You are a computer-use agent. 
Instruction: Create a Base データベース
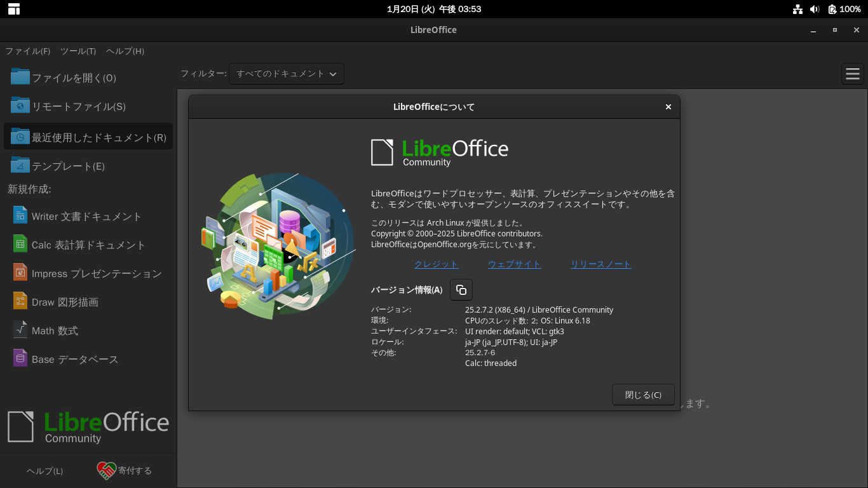tap(88, 359)
